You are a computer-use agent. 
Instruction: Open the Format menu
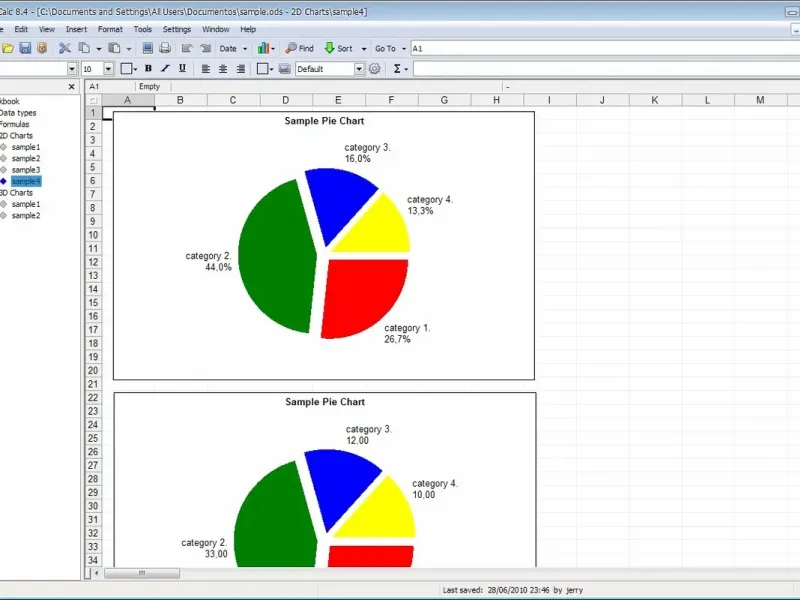[x=110, y=30]
